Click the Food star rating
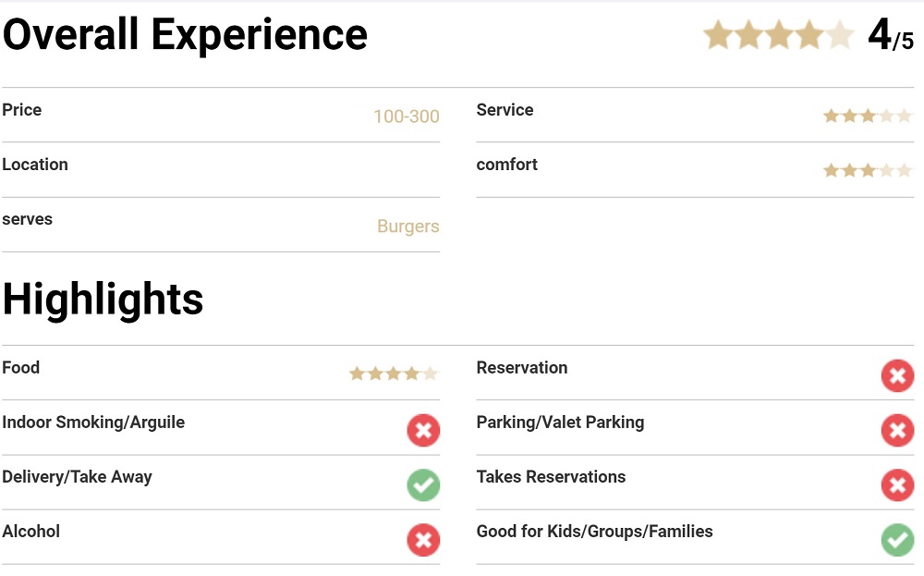The height and width of the screenshot is (576, 924). coord(394,374)
